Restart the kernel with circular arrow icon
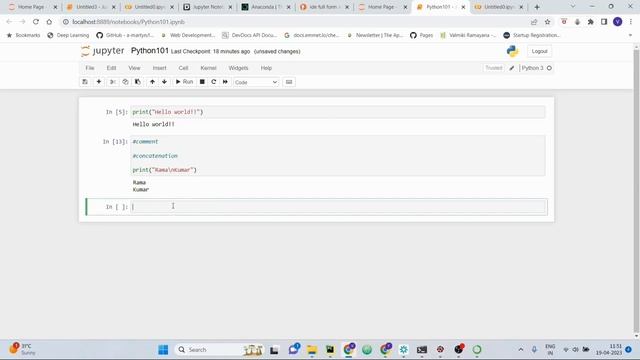The height and width of the screenshot is (360, 640). coord(213,82)
